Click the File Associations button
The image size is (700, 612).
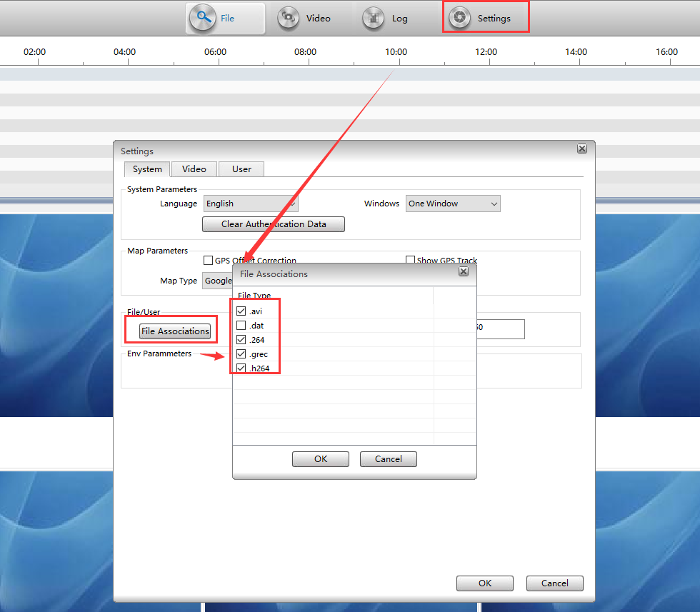coord(175,331)
